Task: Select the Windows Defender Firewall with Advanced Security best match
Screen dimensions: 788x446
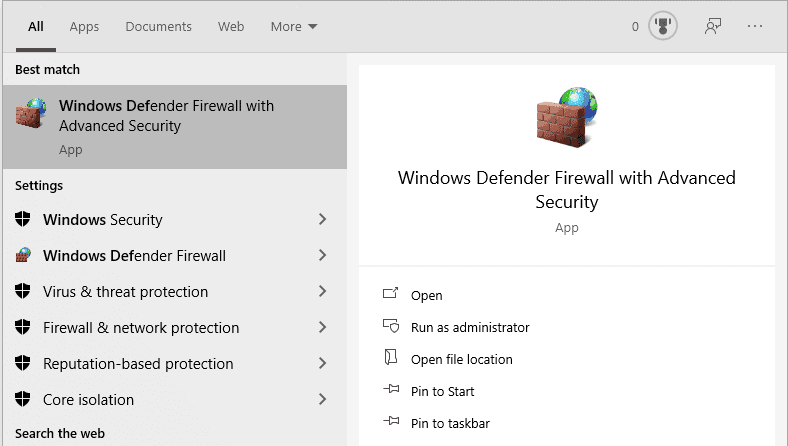Action: (175, 127)
